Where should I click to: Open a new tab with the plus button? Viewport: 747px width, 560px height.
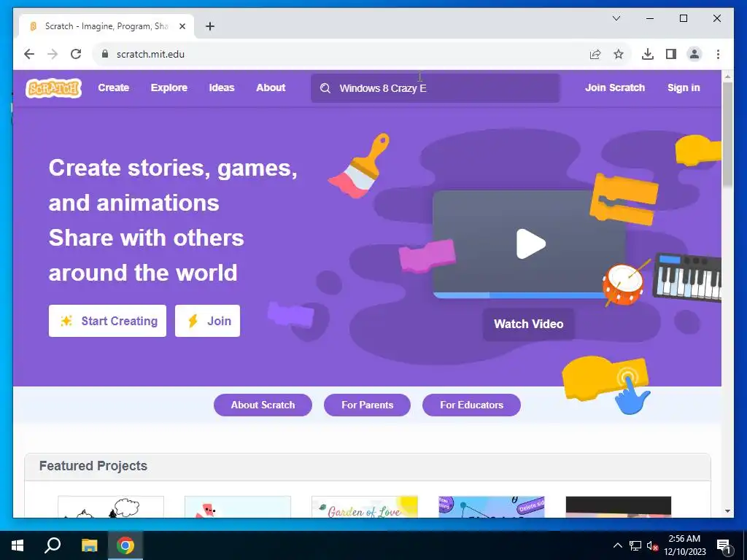[x=210, y=26]
